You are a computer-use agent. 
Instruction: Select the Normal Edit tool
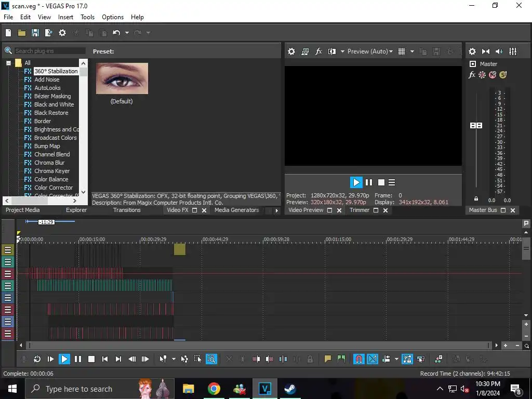163,359
